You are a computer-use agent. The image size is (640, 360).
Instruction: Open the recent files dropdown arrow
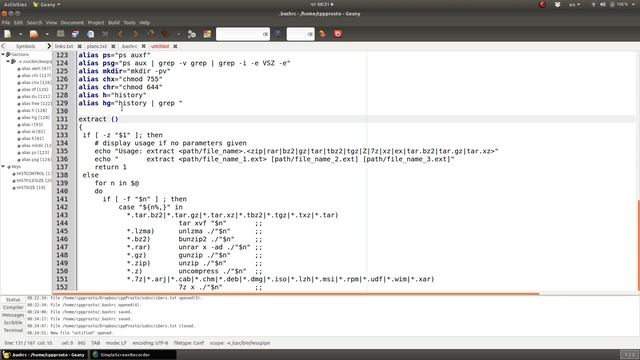coord(47,34)
